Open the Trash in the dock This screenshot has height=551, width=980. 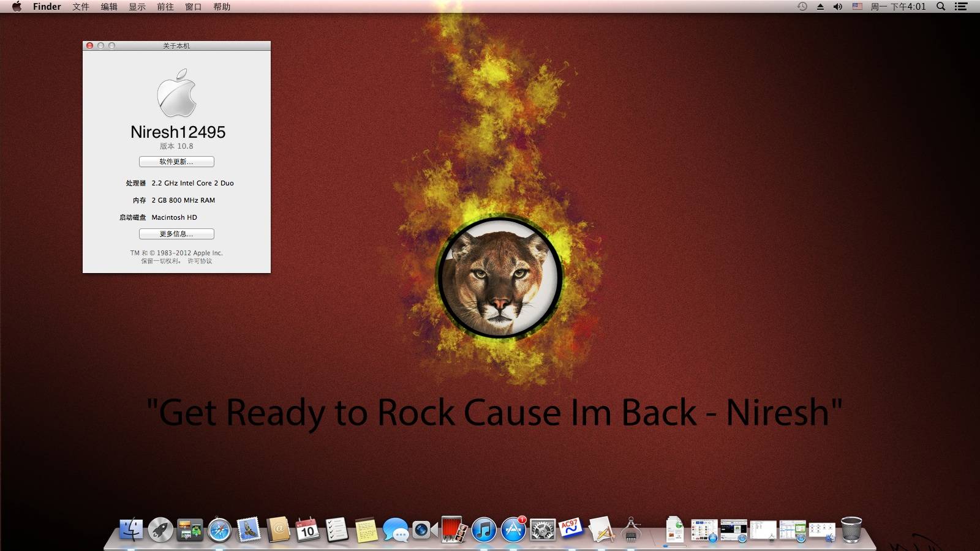coord(851,530)
